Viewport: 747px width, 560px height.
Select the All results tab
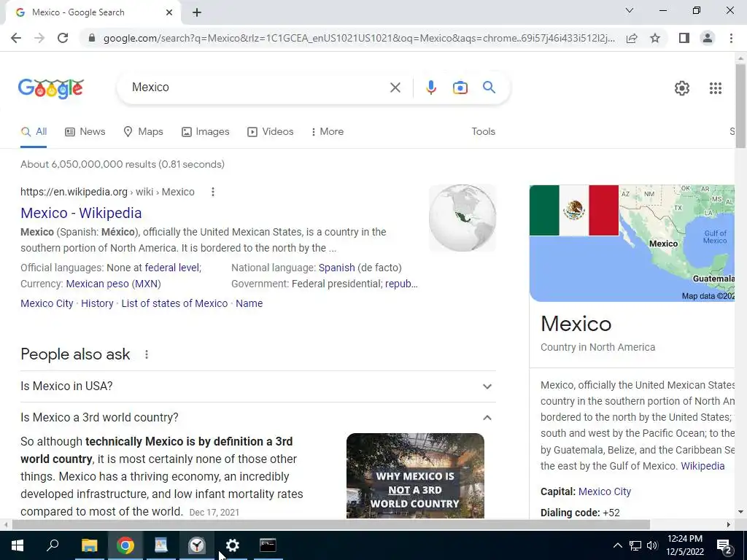point(34,132)
